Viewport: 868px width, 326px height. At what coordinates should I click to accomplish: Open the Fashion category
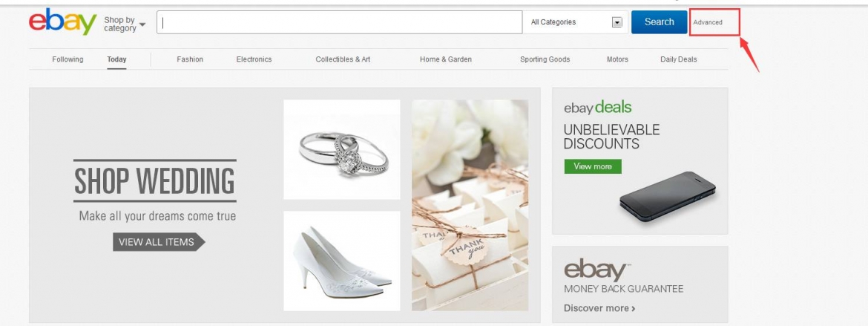(190, 59)
